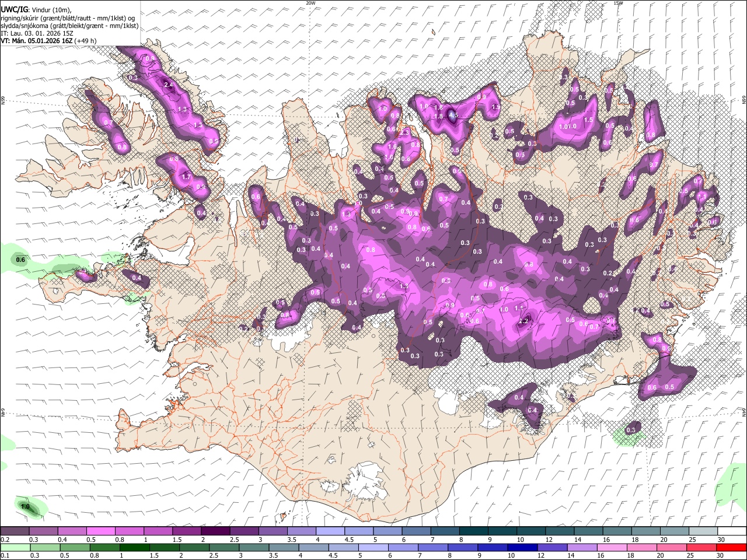Click the "UWC/IG" title text
Image resolution: width=747 pixels, height=560 pixels.
14,10
